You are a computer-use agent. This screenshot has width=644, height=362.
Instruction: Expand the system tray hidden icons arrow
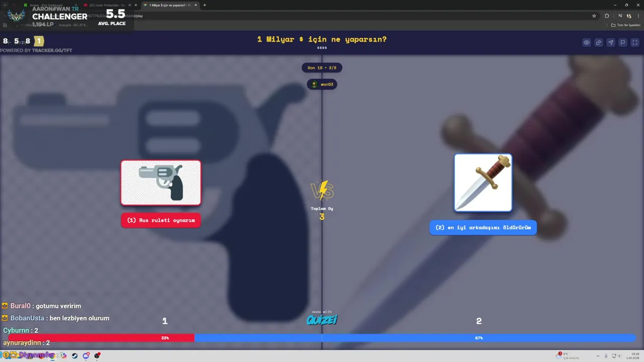coord(599,356)
